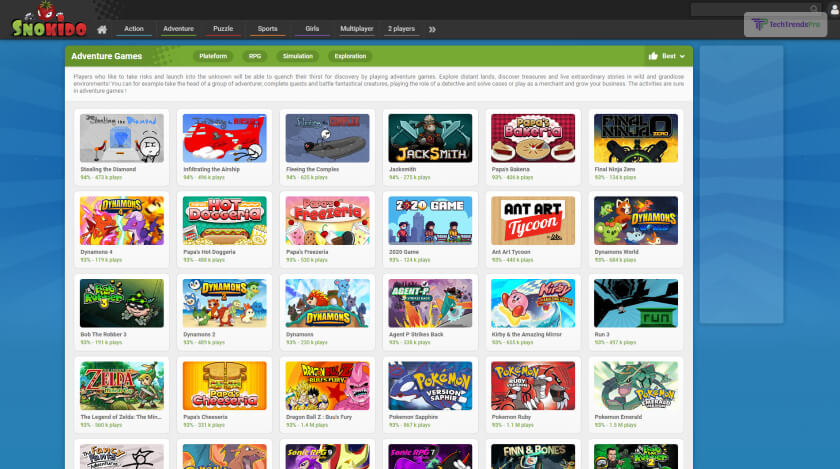Open the Girls menu tab
Image resolution: width=840 pixels, height=469 pixels.
(x=312, y=29)
